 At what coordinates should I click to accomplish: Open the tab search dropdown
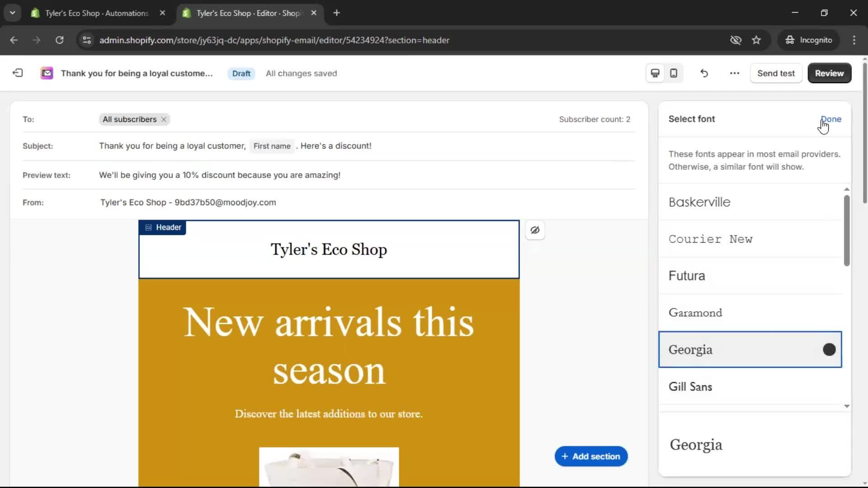click(12, 13)
